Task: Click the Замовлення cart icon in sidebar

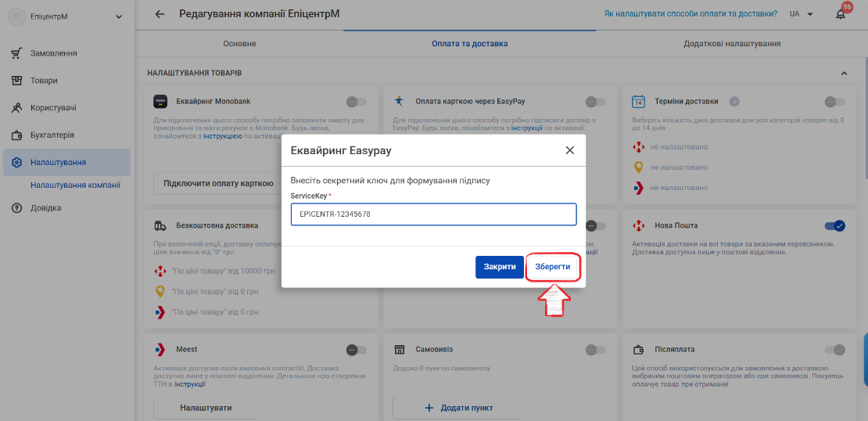Action: (16, 53)
